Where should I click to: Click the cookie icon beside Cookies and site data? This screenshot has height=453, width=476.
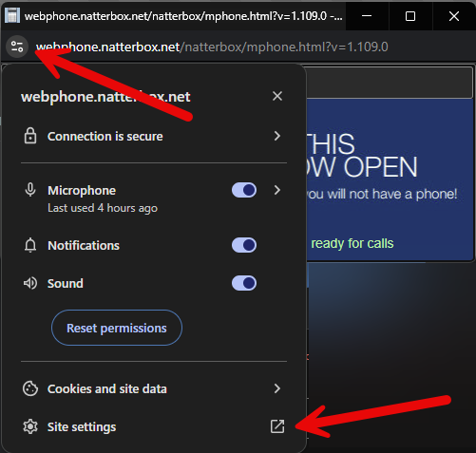click(30, 388)
